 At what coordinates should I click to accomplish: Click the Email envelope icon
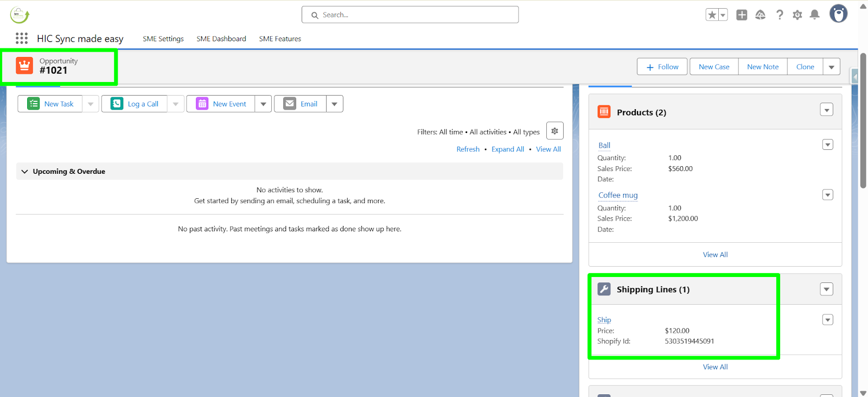pyautogui.click(x=290, y=104)
